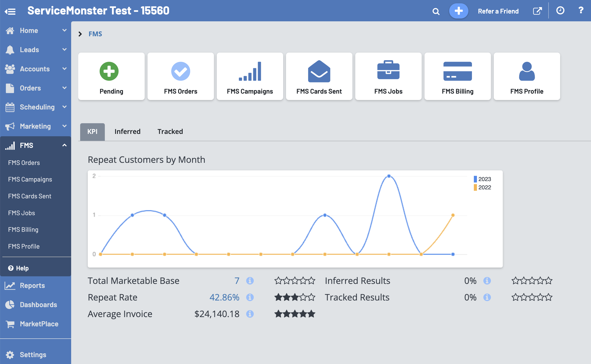The height and width of the screenshot is (364, 591).
Task: Open the FMS Profile person tile
Action: 527,76
